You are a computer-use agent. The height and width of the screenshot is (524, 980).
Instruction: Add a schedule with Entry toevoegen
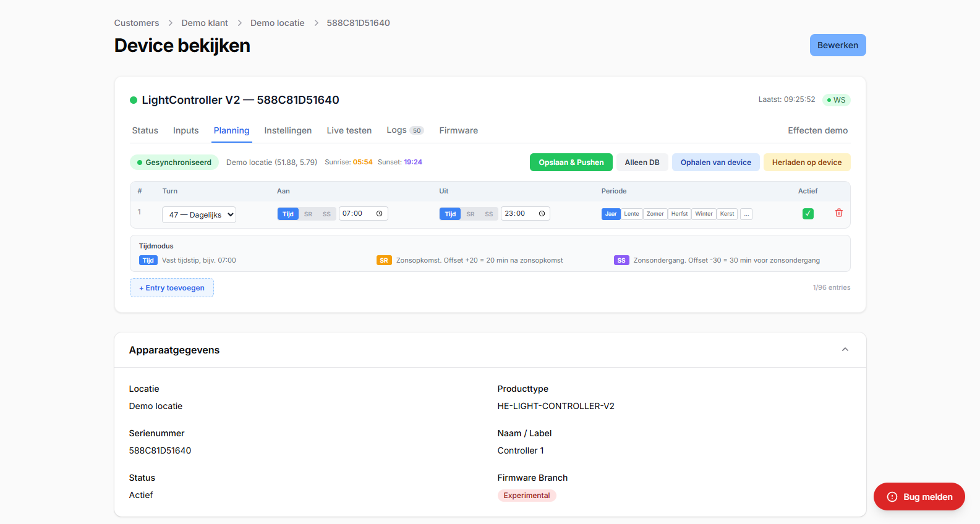[x=172, y=288]
